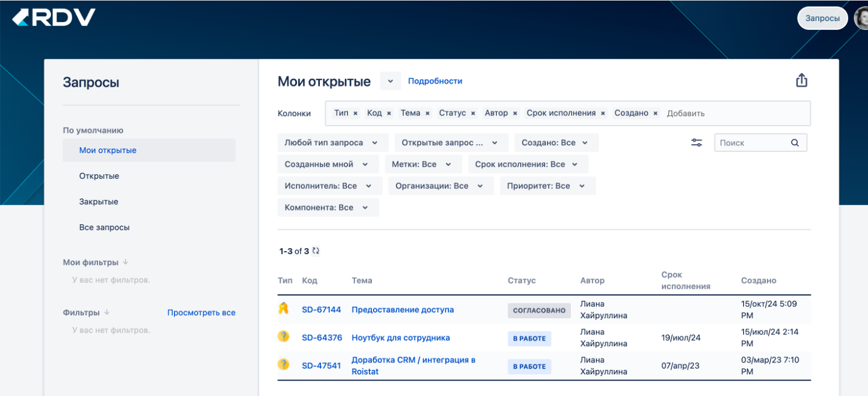
Task: Click the search magnifier icon
Action: click(x=795, y=142)
